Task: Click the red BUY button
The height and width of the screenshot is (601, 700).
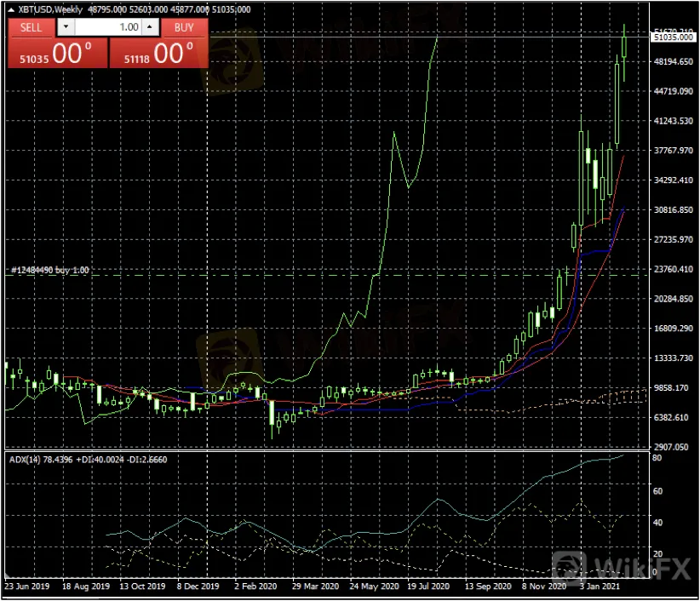Action: (184, 27)
